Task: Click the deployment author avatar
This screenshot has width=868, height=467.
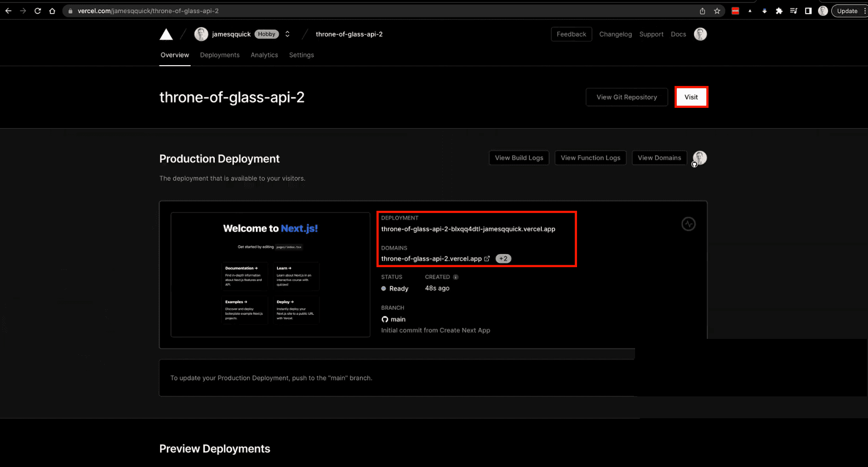Action: (x=700, y=158)
